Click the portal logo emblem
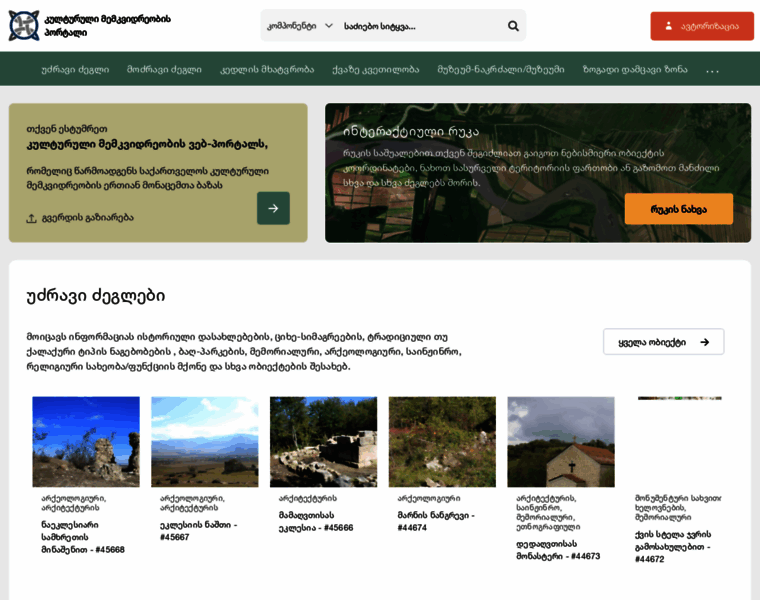 24,26
